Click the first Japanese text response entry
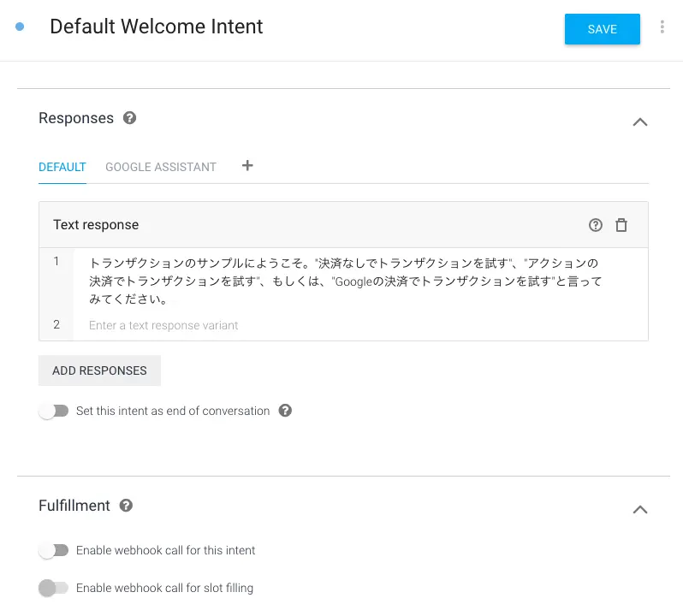This screenshot has height=616, width=683. point(360,281)
